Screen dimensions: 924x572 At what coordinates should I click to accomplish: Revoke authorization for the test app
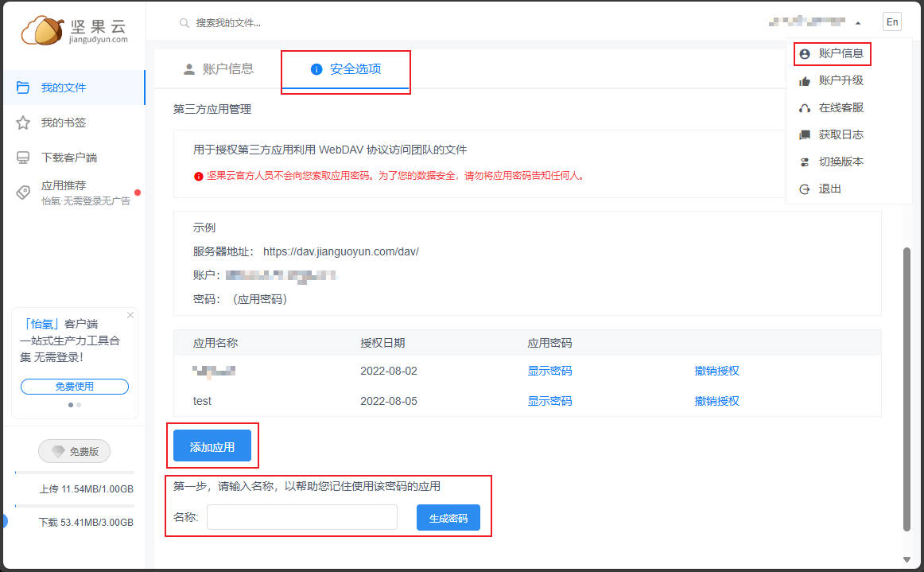tap(716, 401)
